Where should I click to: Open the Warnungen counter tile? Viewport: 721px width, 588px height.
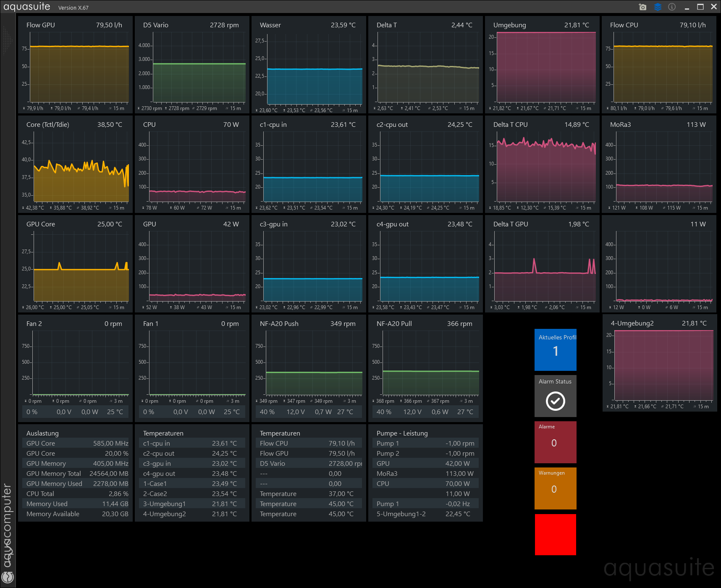point(556,488)
